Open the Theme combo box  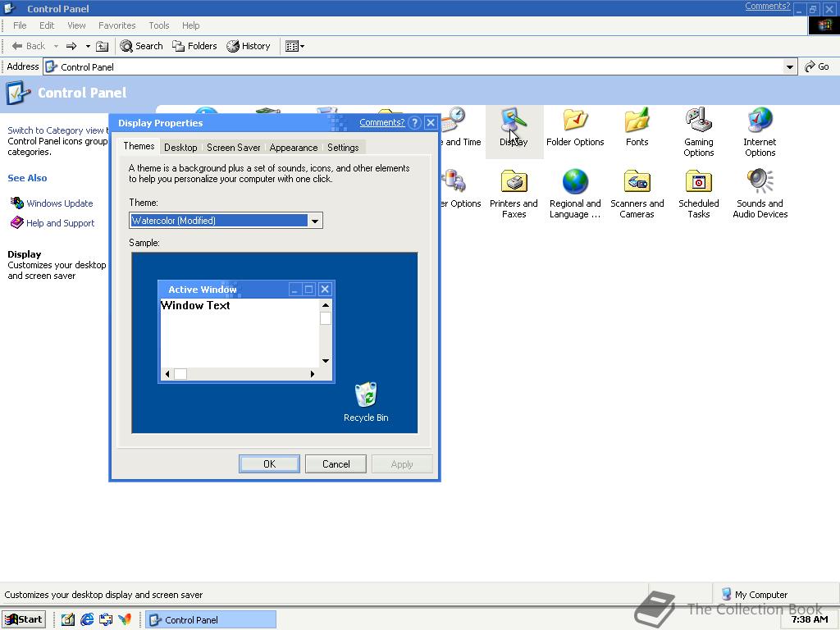tap(226, 220)
